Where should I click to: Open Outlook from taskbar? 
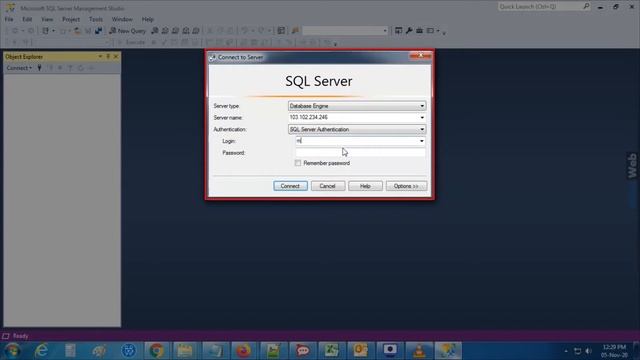360,351
